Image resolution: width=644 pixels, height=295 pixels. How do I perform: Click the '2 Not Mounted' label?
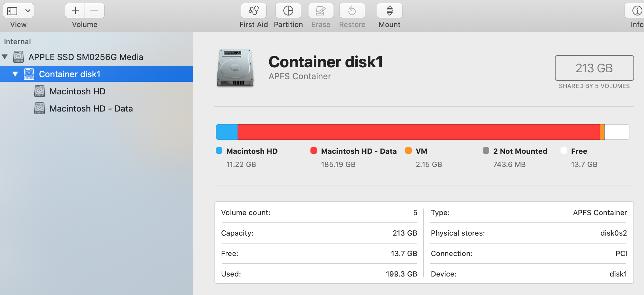point(520,151)
